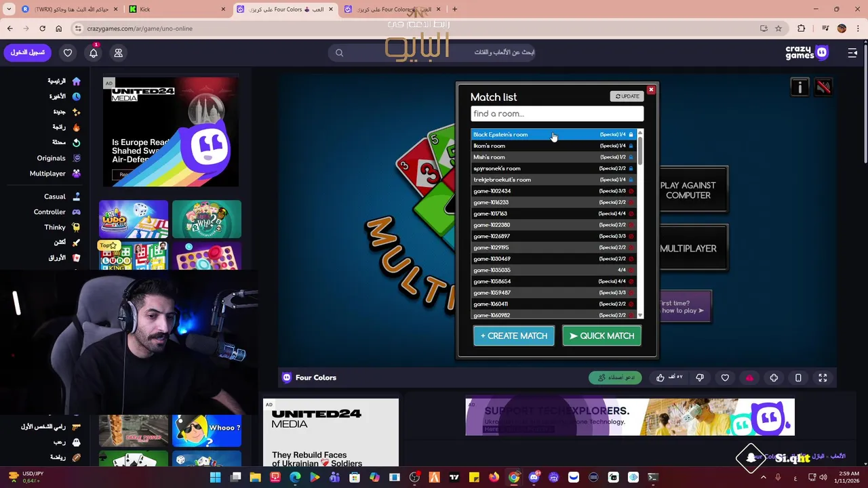Click the notifications bell icon

(94, 53)
